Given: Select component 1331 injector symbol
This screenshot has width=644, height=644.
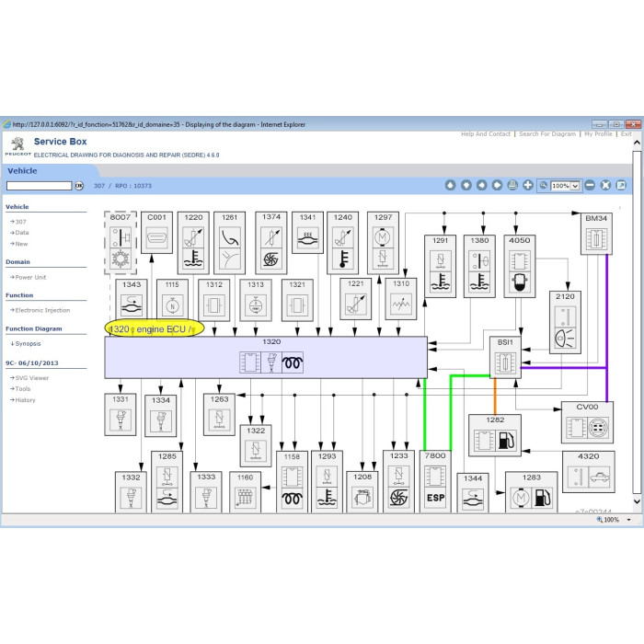Looking at the screenshot, I should pyautogui.click(x=121, y=414).
